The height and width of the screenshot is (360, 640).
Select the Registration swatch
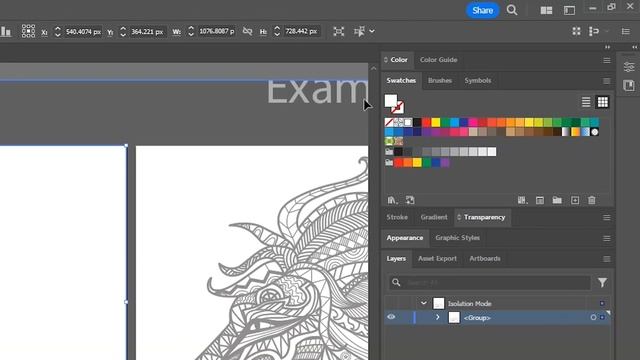398,122
